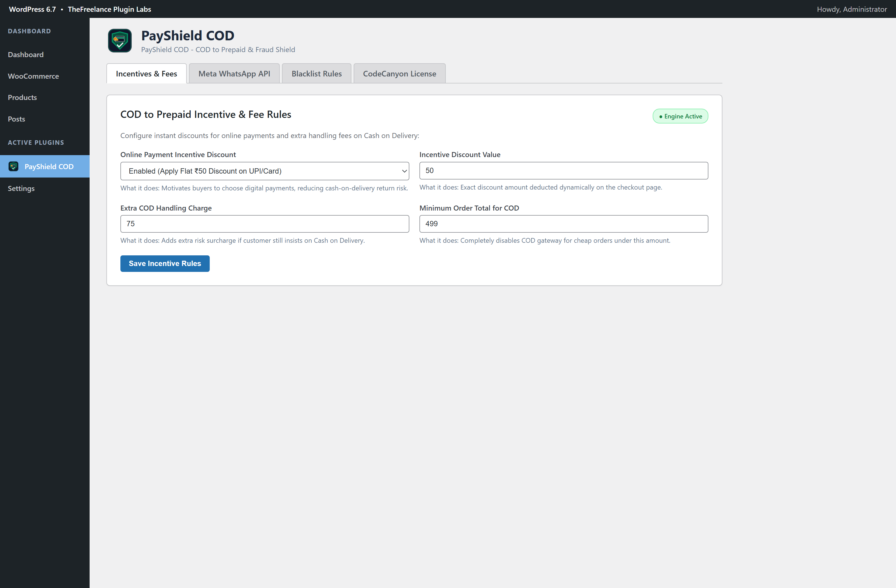Click the 'Minimum Order Total for COD' label
Viewport: 896px width, 588px height.
coord(469,208)
